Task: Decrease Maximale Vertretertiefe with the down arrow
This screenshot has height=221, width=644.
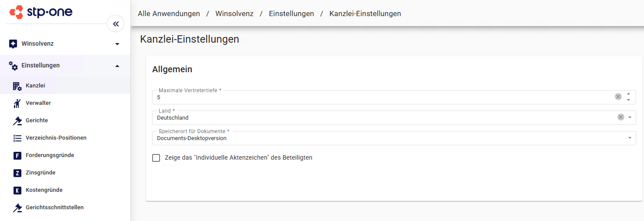Action: click(x=629, y=100)
